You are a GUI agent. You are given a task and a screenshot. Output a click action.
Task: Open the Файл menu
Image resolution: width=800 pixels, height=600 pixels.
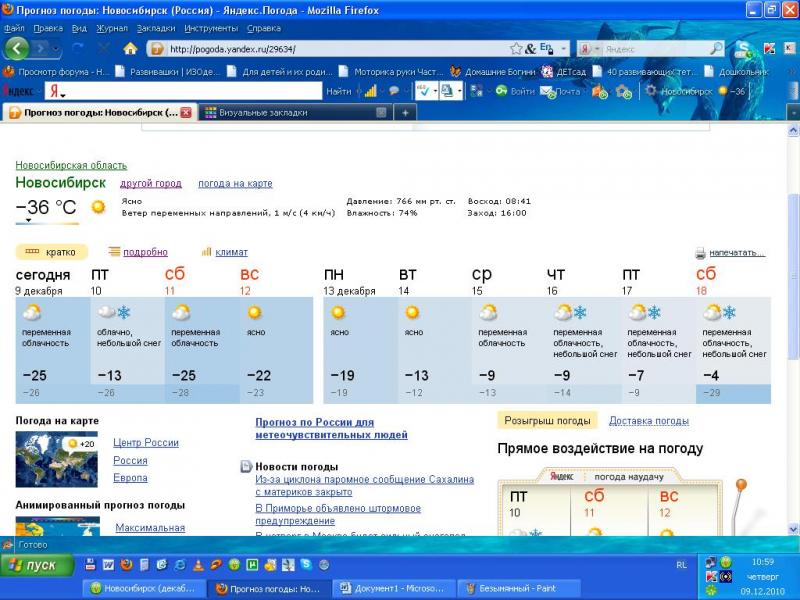14,29
